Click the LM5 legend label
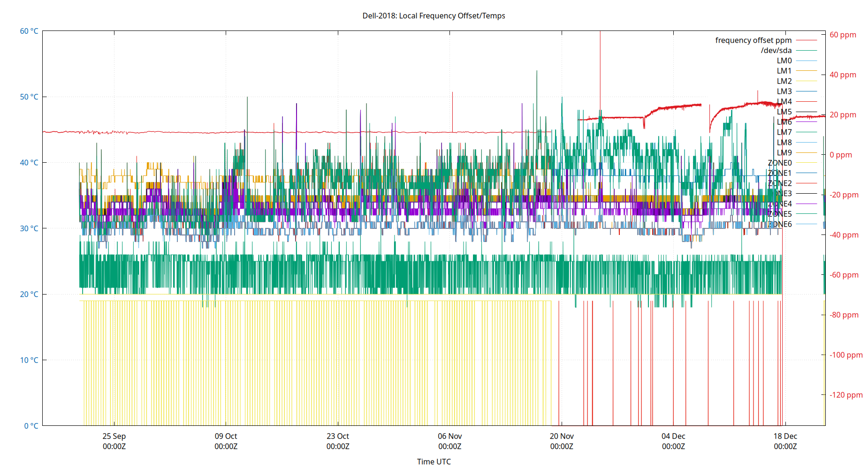The height and width of the screenshot is (469, 868). coord(784,112)
